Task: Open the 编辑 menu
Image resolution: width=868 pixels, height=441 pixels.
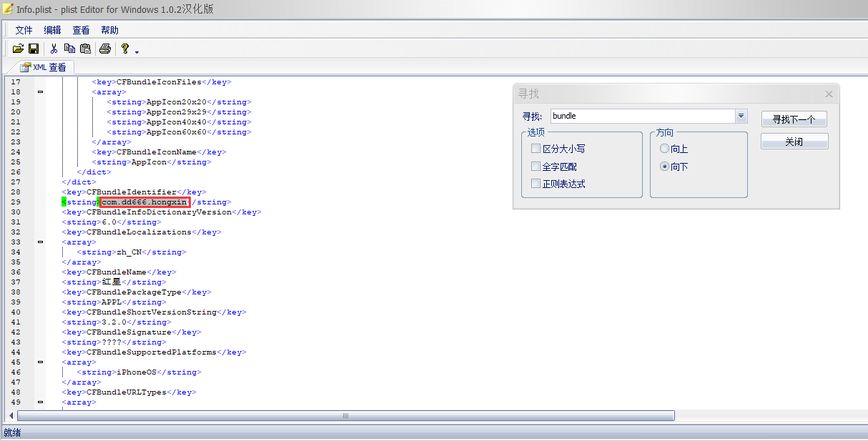Action: coord(51,29)
